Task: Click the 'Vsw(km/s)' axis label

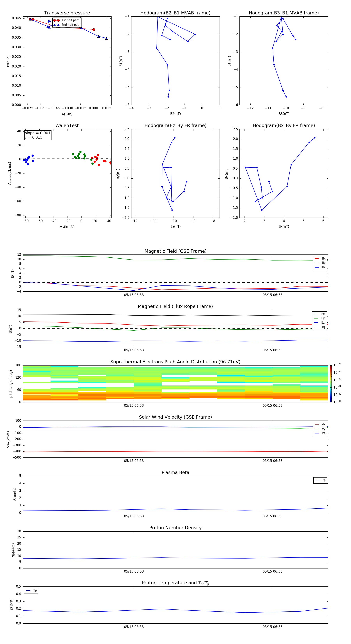Action: point(8,439)
